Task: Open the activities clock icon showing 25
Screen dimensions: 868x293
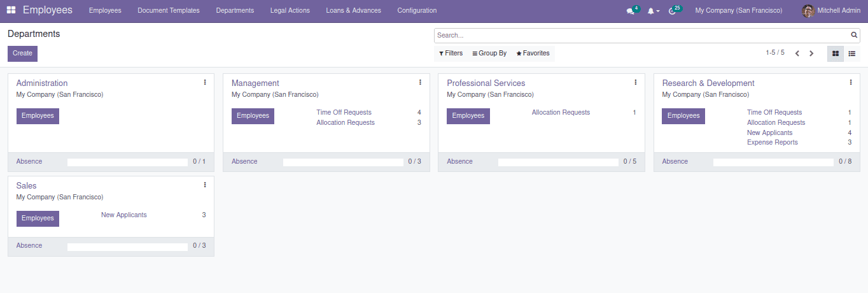Action: 673,11
